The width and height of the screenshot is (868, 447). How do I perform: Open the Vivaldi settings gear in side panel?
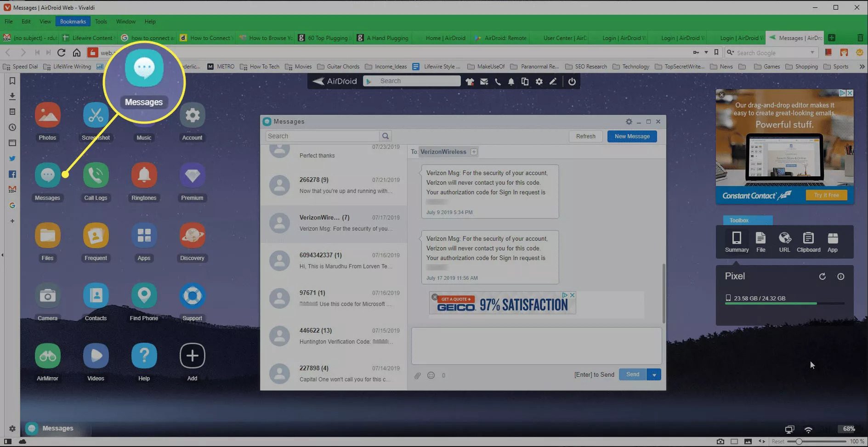12,429
